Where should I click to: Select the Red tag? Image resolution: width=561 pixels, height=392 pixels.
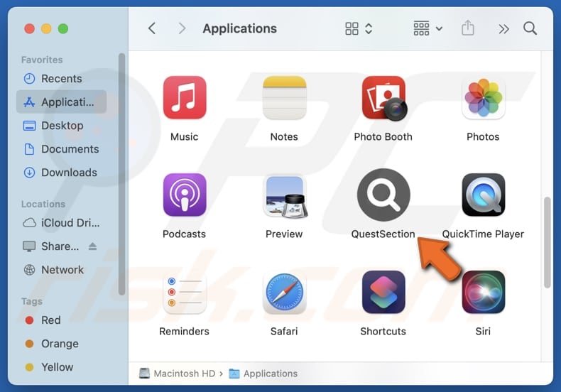(x=62, y=320)
